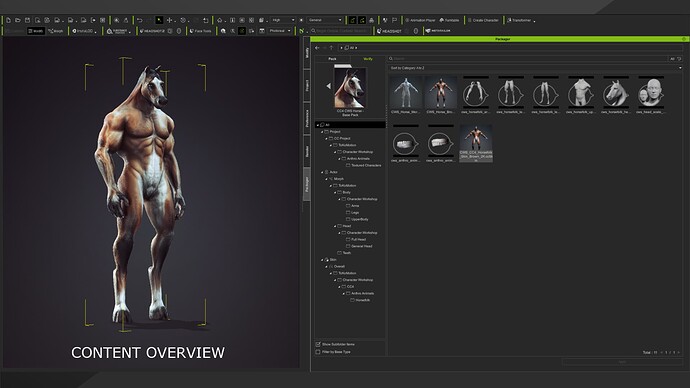Collapse the CC Project tree node
690x388 pixels.
coord(326,139)
